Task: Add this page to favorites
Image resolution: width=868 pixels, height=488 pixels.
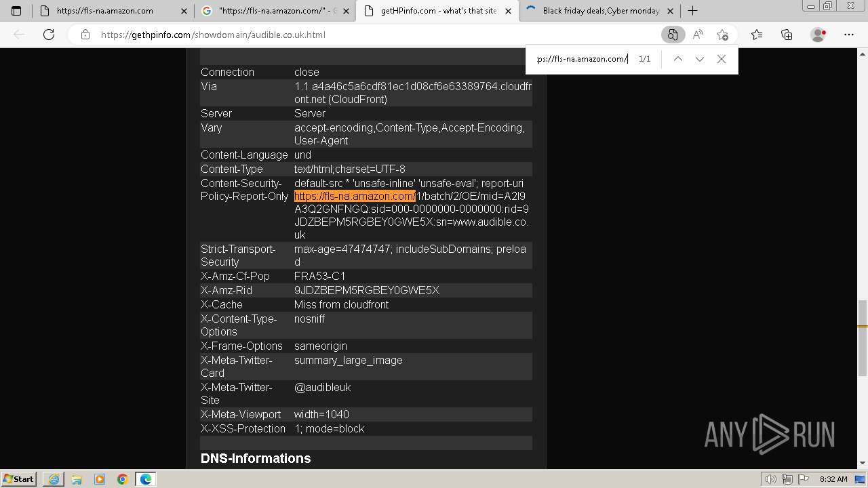Action: point(722,35)
